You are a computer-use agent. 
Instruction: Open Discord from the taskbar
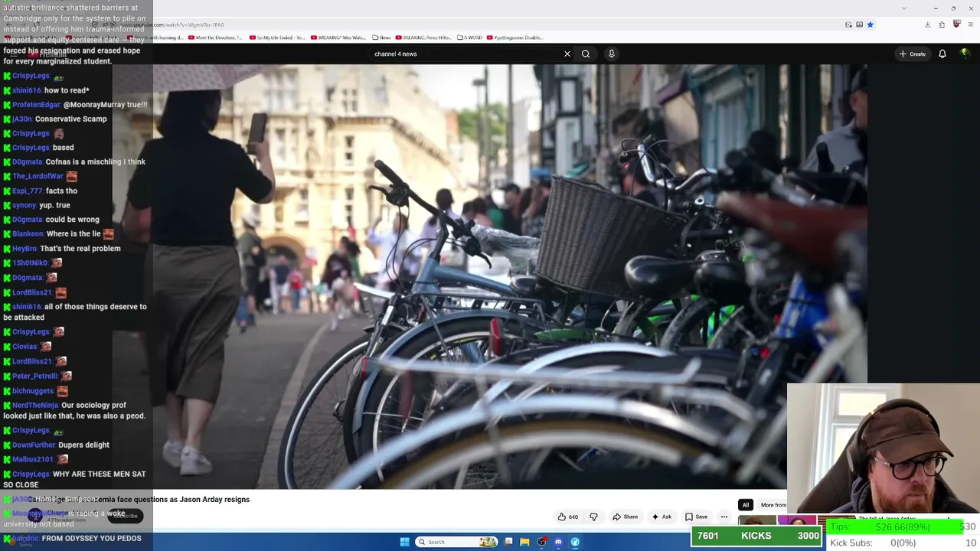pos(558,542)
